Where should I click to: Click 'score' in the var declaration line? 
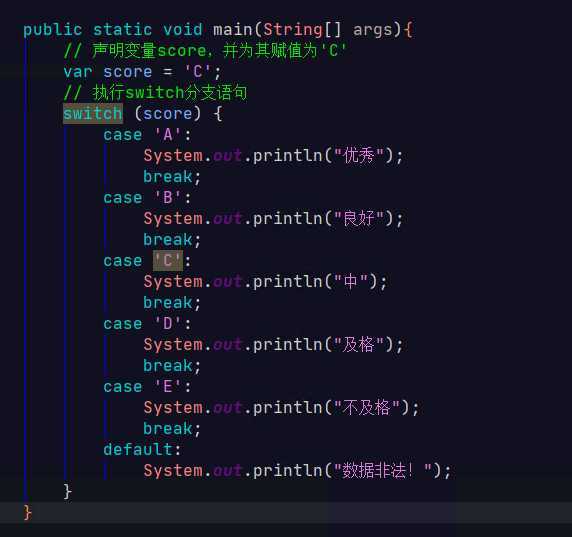tap(127, 72)
